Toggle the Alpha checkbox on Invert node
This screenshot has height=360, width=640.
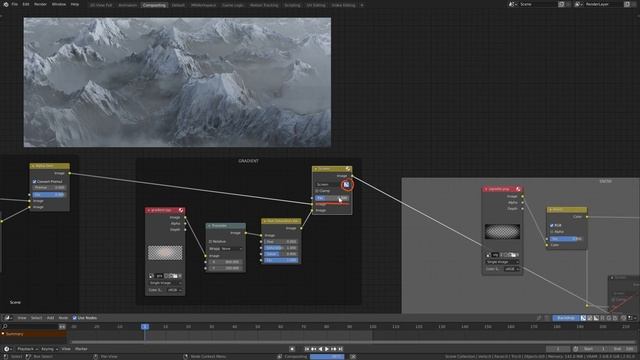(552, 231)
